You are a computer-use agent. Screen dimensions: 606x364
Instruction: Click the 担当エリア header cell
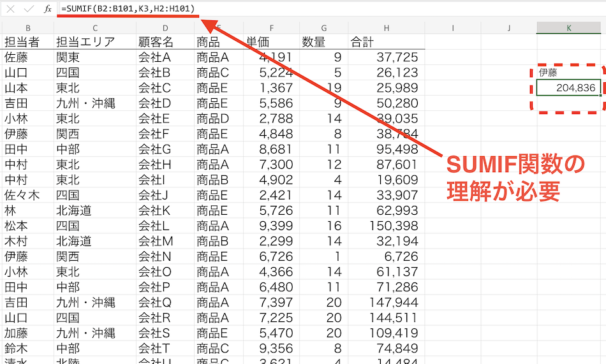pos(95,41)
